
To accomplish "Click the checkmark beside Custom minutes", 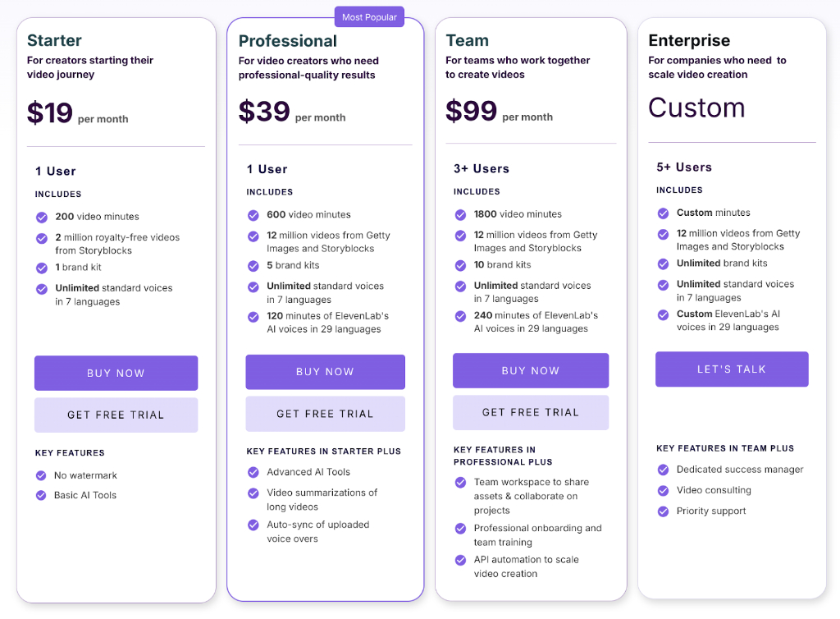I will tap(663, 213).
